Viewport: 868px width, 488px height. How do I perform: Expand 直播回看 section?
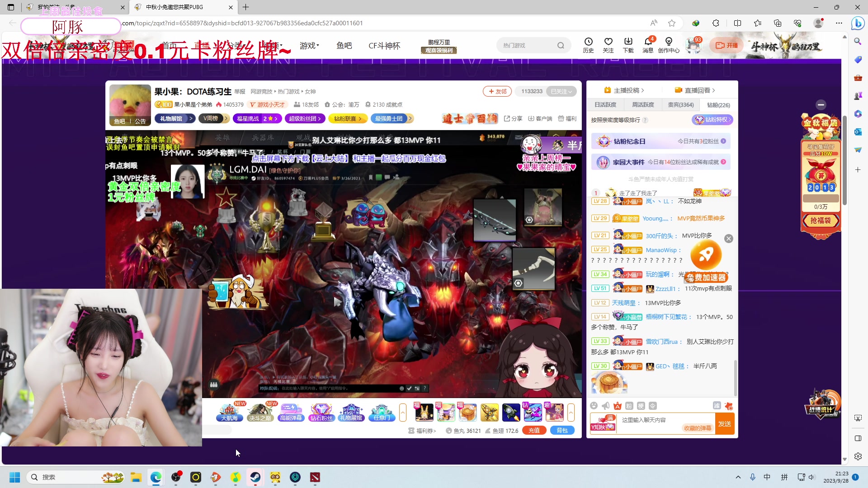click(695, 90)
